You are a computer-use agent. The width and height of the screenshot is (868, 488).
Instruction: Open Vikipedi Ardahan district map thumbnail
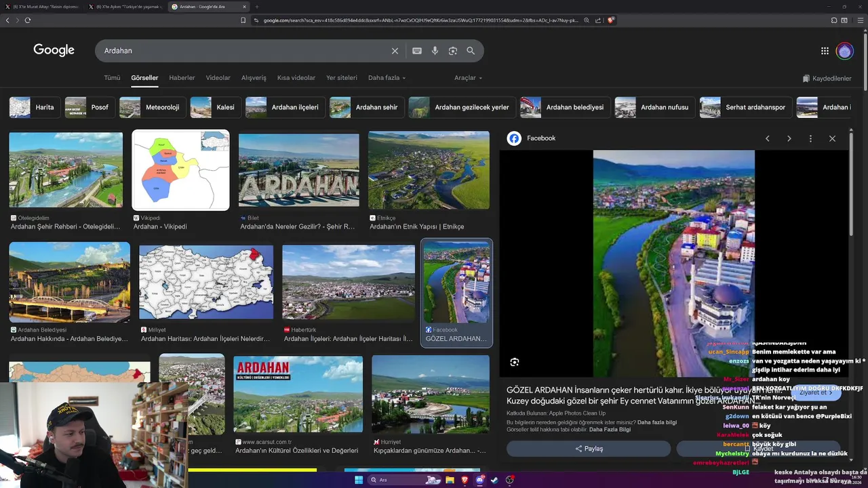180,170
